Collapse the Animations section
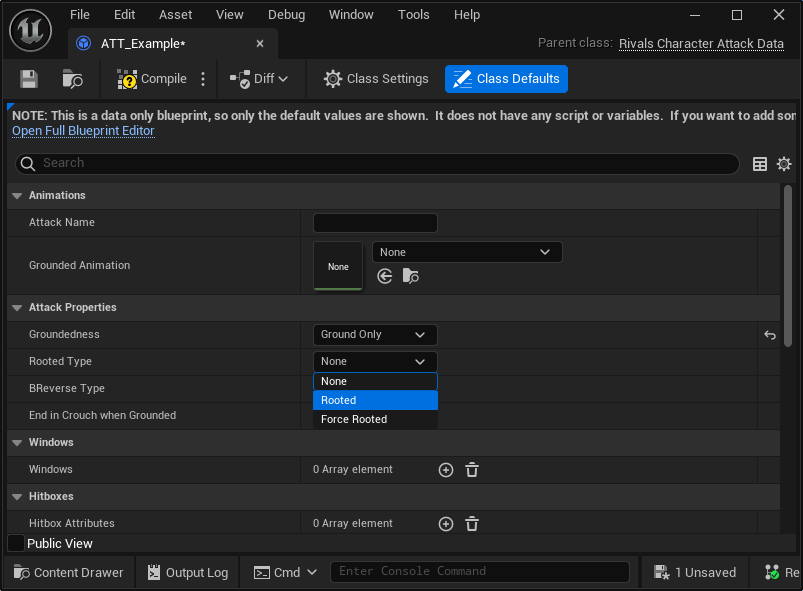Screen dimensions: 803x591 point(17,196)
